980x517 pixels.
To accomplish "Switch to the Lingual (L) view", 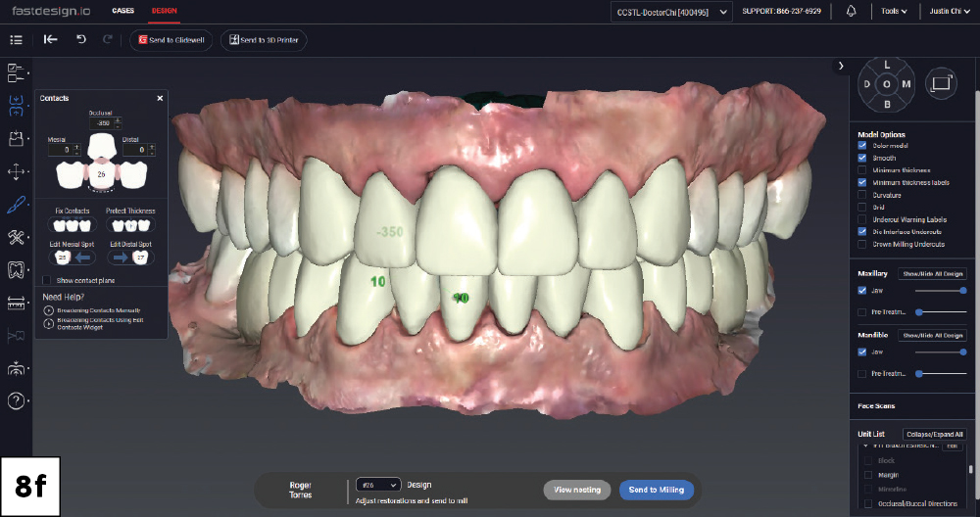I will point(886,65).
